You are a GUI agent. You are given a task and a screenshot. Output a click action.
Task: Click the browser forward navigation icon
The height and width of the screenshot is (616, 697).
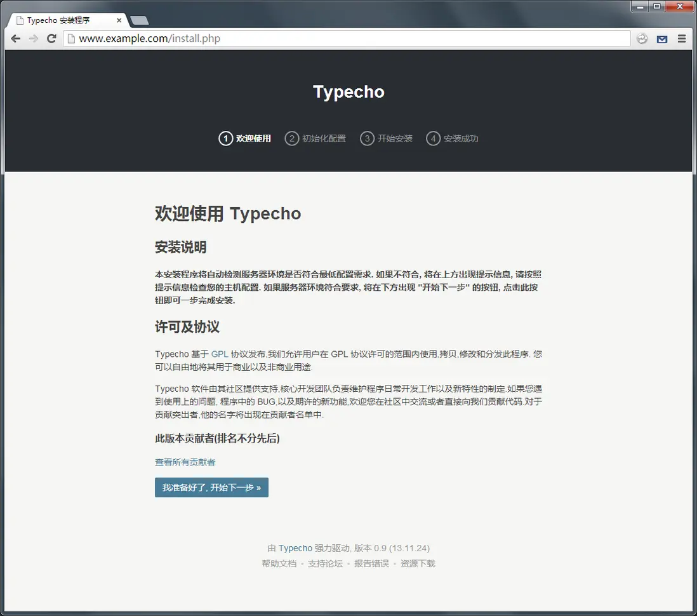(x=34, y=38)
